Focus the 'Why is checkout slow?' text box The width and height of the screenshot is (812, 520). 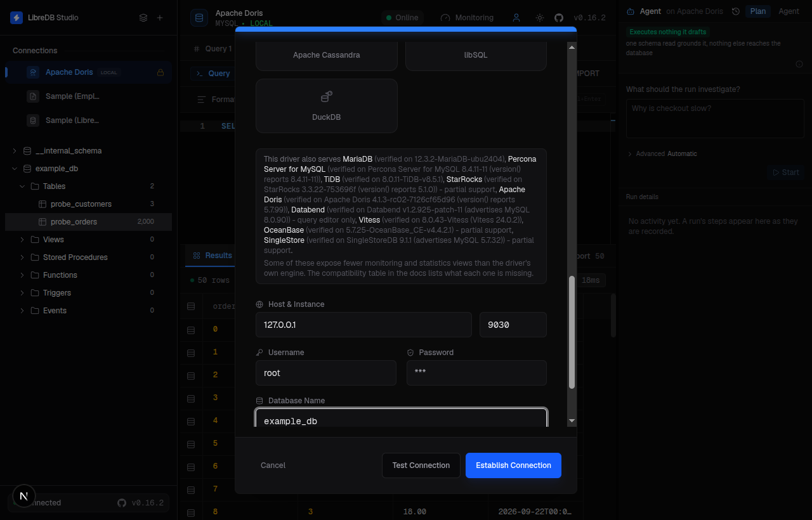715,119
